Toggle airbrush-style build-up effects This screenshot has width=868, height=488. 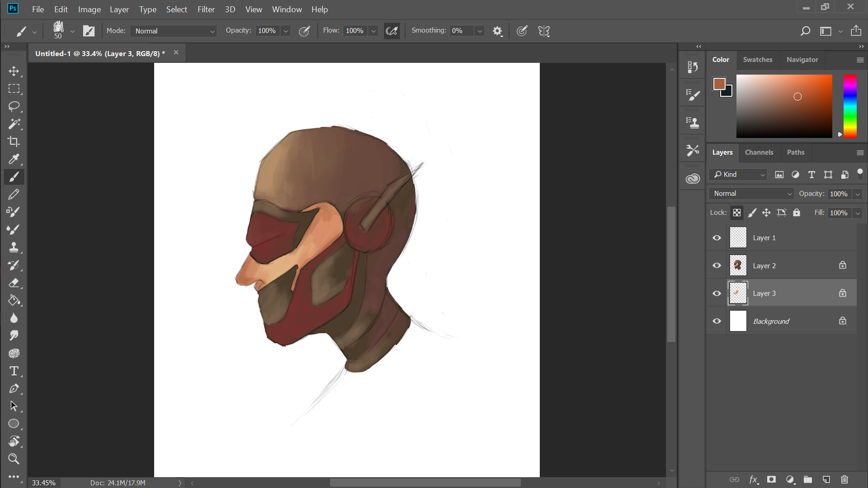(392, 31)
